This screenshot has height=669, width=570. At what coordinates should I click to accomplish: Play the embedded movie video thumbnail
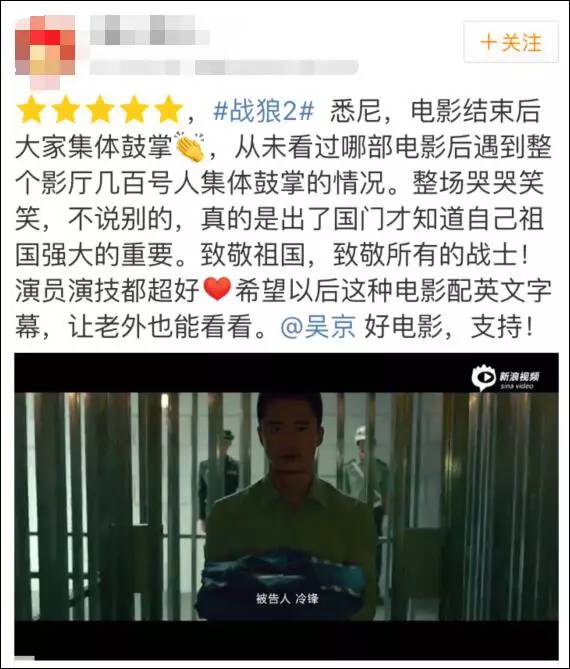(x=286, y=506)
